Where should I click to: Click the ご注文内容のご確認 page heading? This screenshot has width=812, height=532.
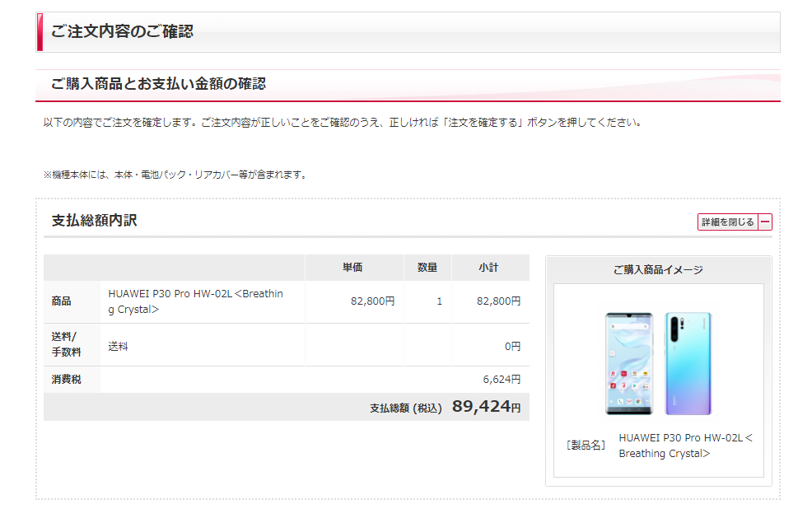[x=122, y=31]
